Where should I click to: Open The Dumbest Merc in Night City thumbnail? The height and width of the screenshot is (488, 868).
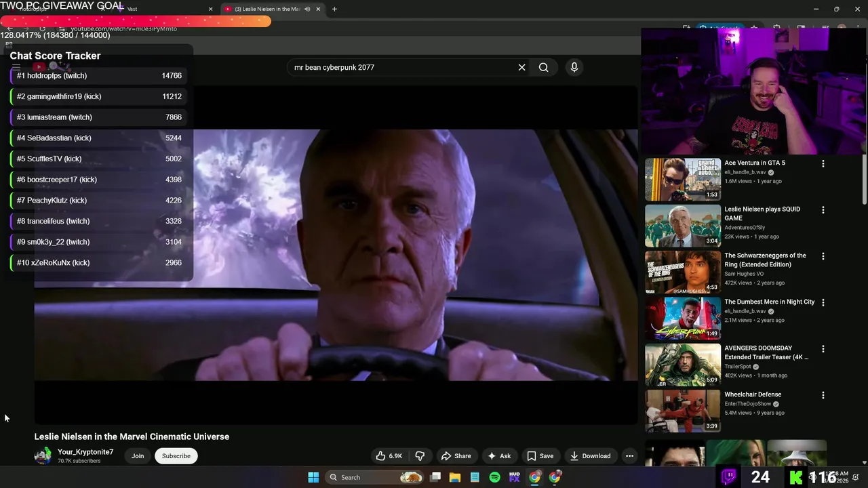click(x=683, y=318)
